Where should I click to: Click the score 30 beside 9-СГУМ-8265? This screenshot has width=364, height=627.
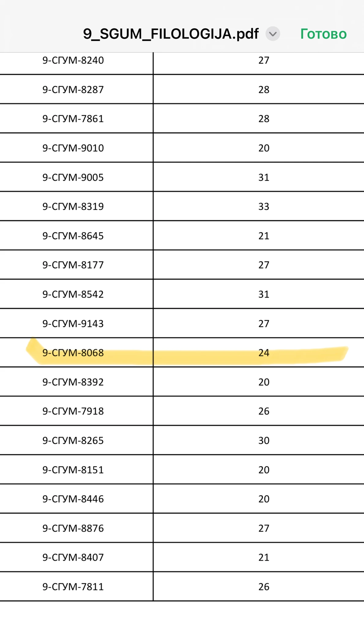click(264, 441)
